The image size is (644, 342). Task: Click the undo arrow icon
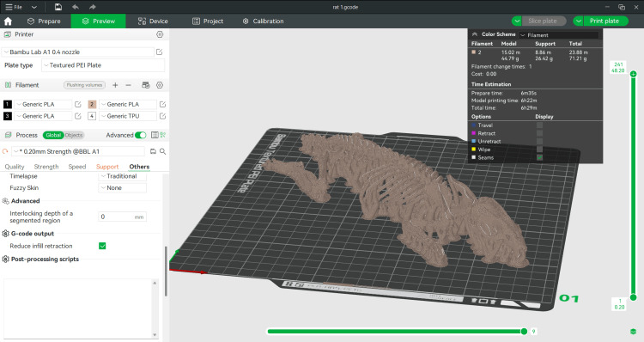coord(76,7)
